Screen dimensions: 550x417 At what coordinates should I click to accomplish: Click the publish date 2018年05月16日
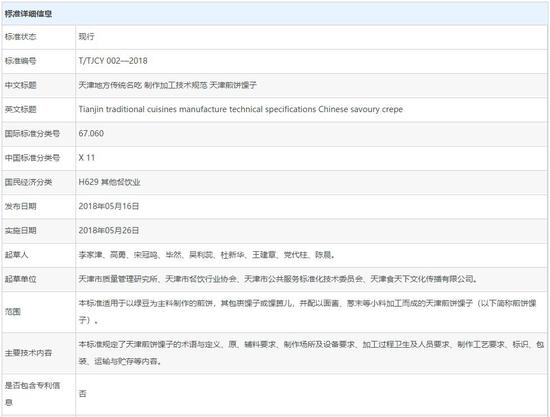pyautogui.click(x=109, y=206)
